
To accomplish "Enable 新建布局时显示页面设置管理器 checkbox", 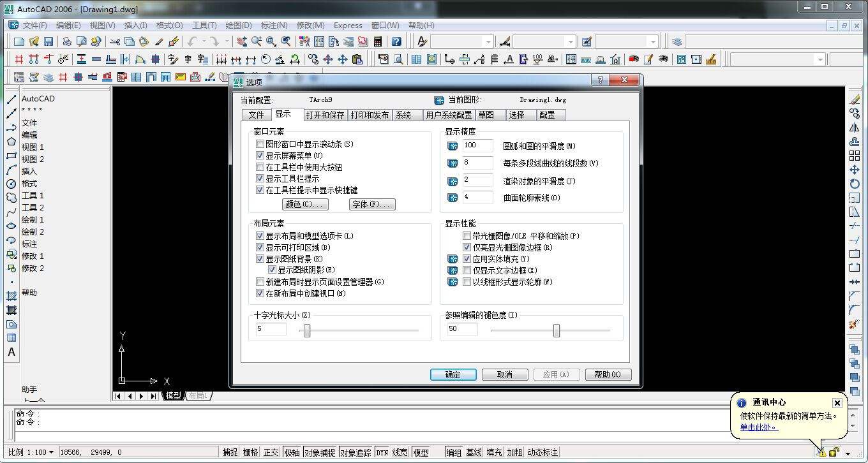I will pos(260,282).
